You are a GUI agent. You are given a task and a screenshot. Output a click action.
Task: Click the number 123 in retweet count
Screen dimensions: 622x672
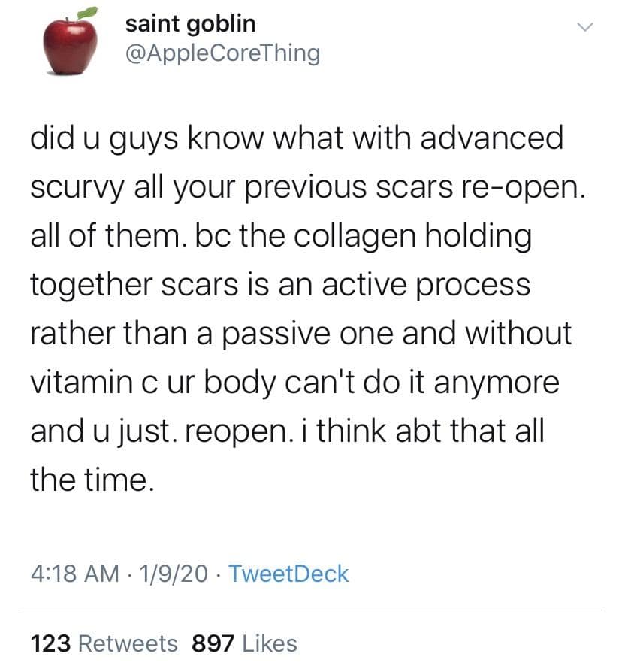click(50, 643)
